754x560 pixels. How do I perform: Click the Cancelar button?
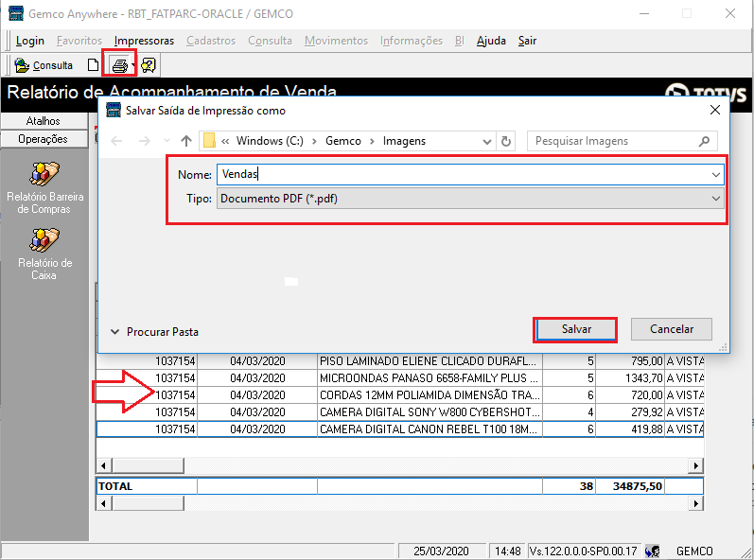pos(672,329)
